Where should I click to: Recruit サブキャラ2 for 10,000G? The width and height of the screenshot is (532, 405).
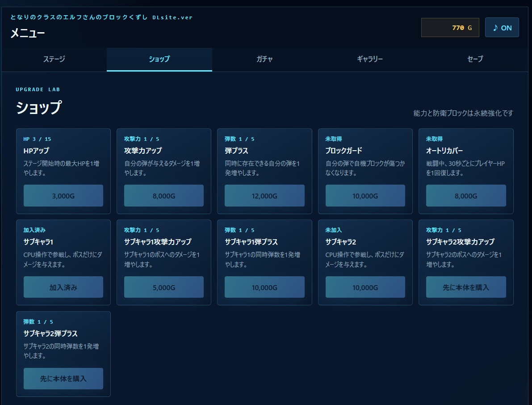[x=365, y=287]
